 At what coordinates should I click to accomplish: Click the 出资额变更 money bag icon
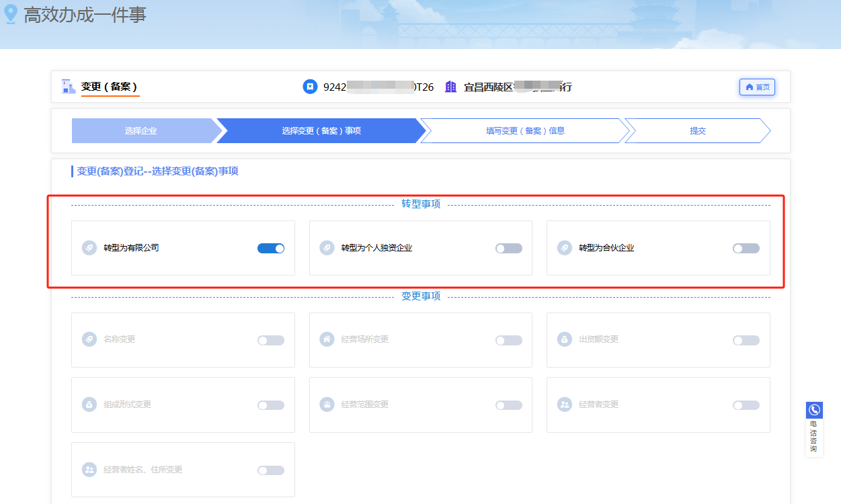(565, 339)
